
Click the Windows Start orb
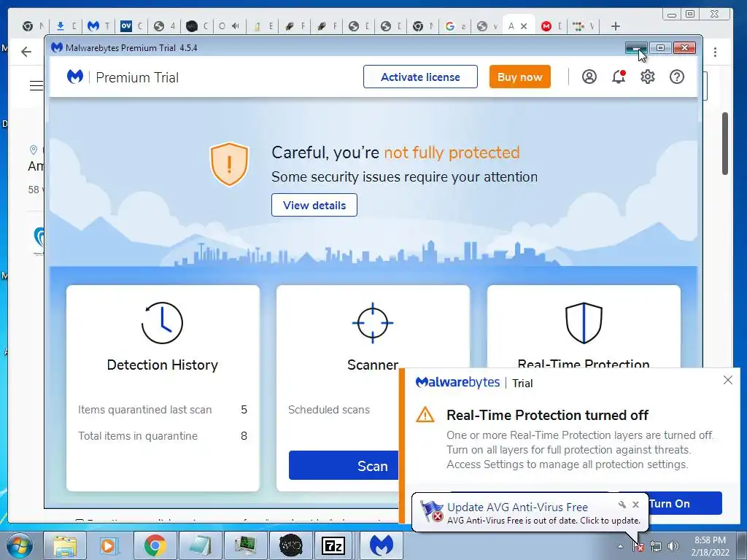[x=19, y=545]
